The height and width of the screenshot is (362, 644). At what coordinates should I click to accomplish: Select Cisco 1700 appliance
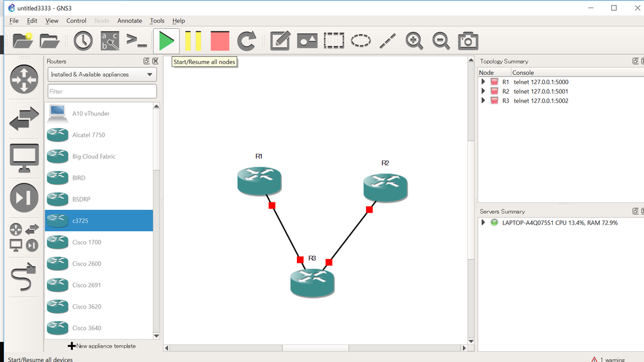coord(99,242)
